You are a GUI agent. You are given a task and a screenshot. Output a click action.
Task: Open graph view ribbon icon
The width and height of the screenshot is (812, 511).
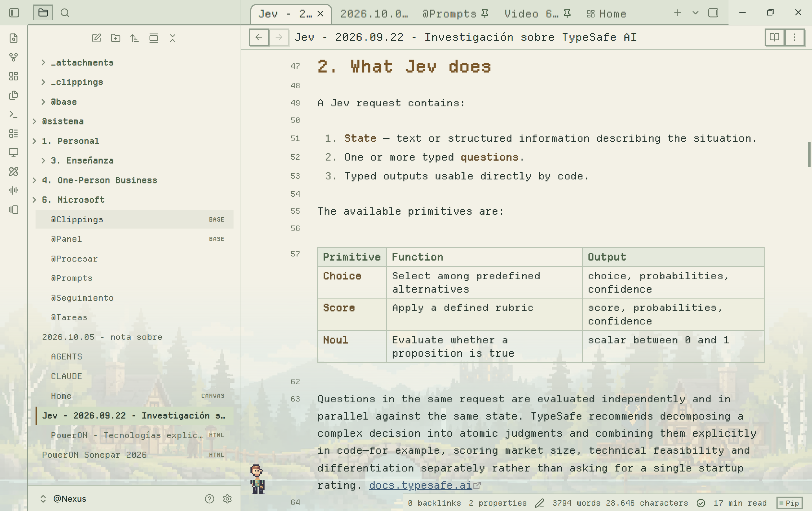(x=14, y=57)
